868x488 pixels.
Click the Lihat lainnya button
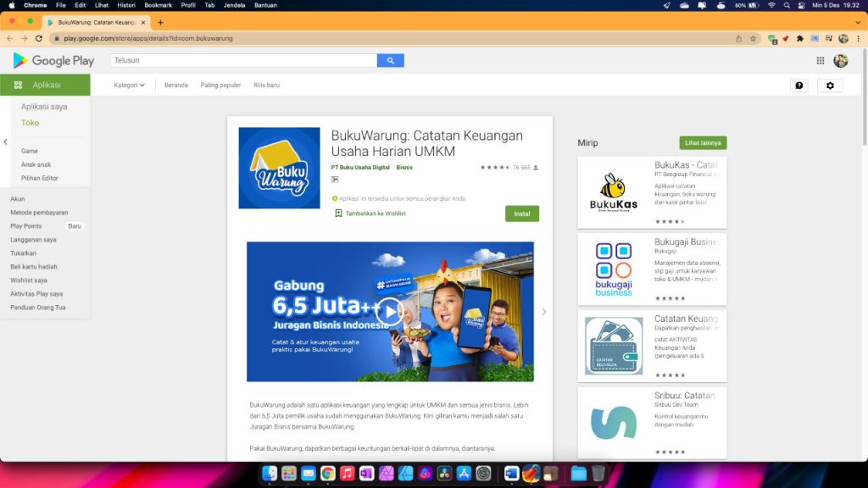pyautogui.click(x=703, y=142)
